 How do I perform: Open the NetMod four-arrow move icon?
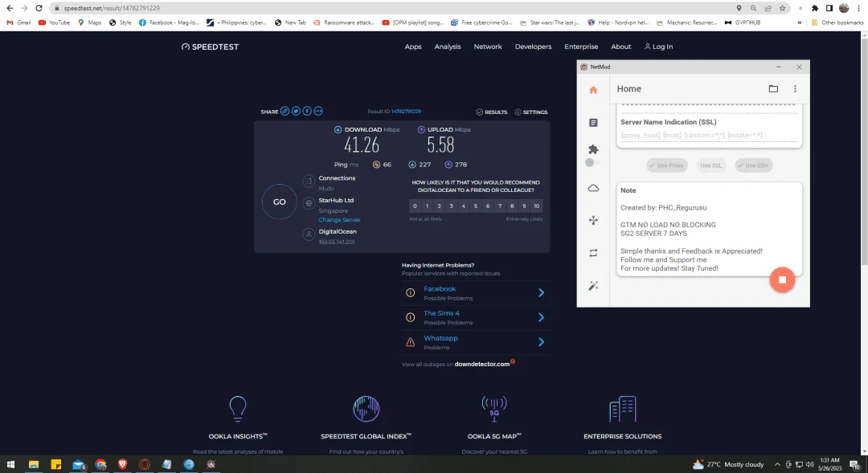(x=593, y=221)
